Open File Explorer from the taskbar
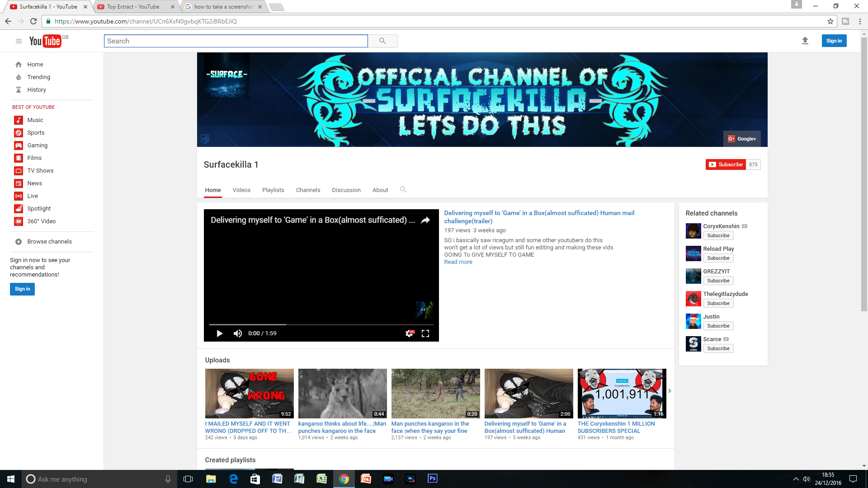The height and width of the screenshot is (488, 868). click(x=211, y=479)
